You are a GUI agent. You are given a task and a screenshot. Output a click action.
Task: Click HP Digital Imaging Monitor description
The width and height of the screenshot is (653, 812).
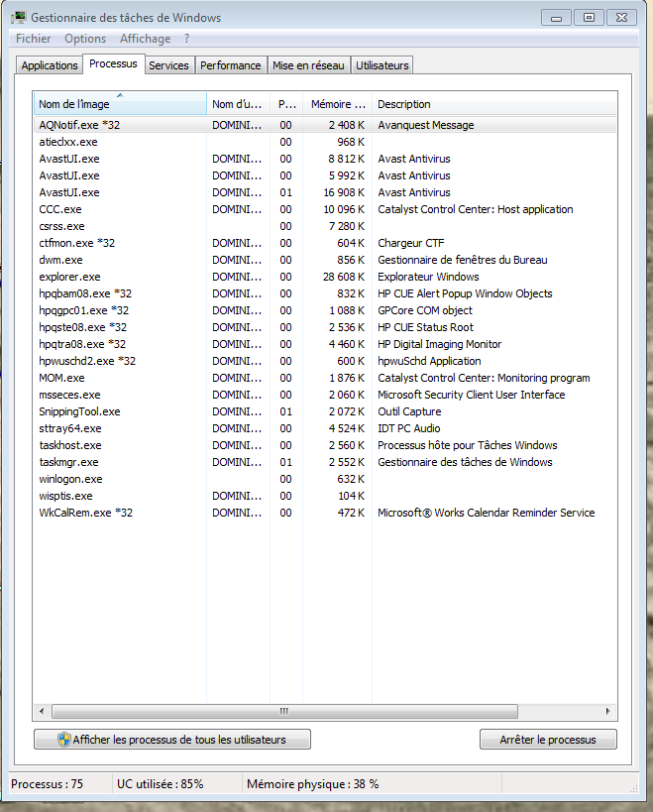click(x=439, y=344)
